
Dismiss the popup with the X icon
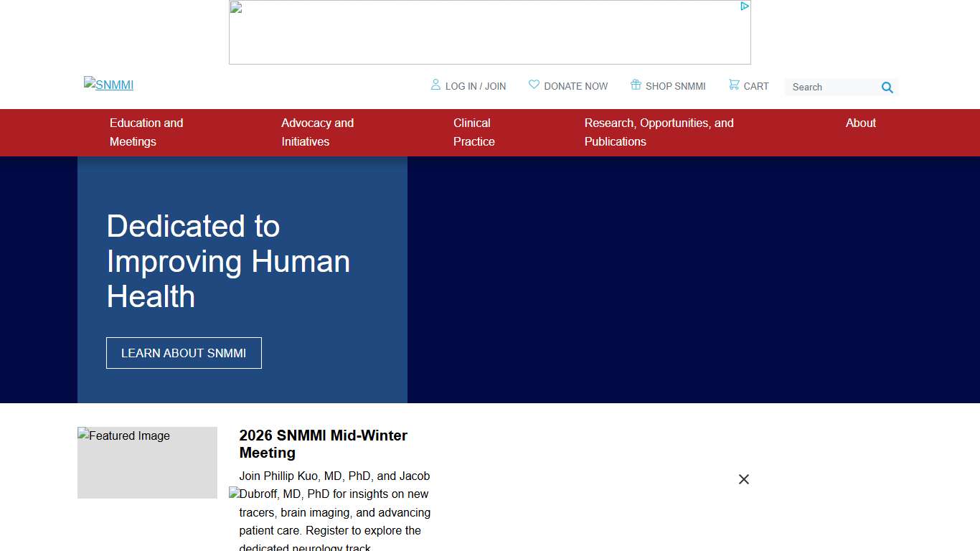tap(744, 479)
